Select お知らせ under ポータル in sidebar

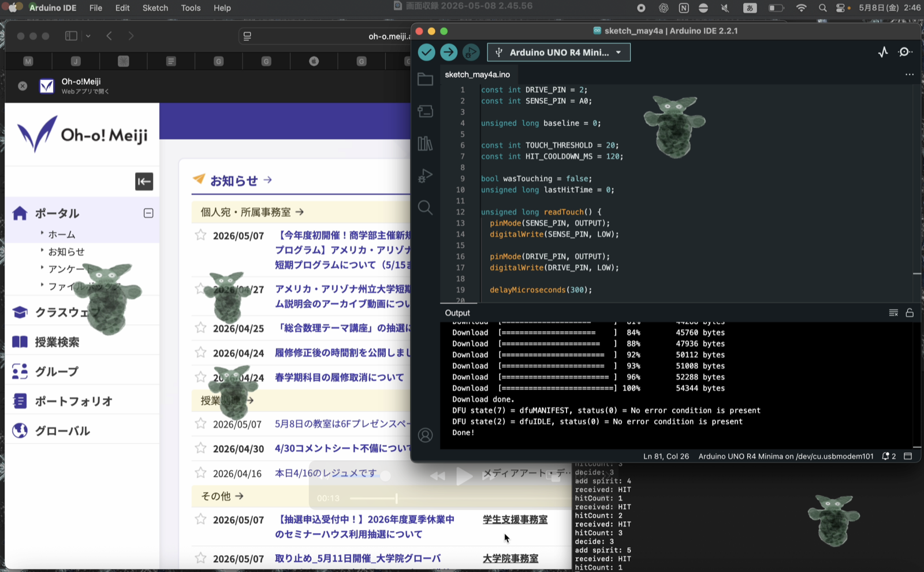tap(66, 252)
